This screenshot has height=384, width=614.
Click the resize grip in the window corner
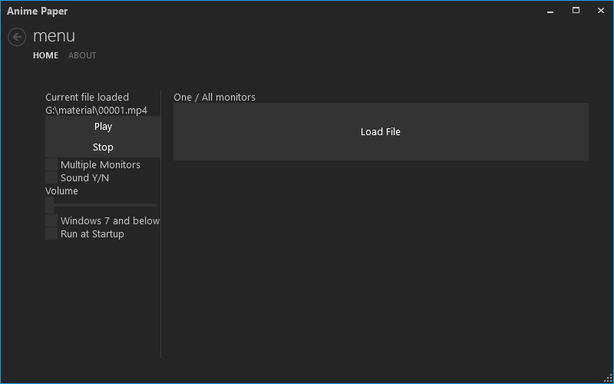(608, 378)
